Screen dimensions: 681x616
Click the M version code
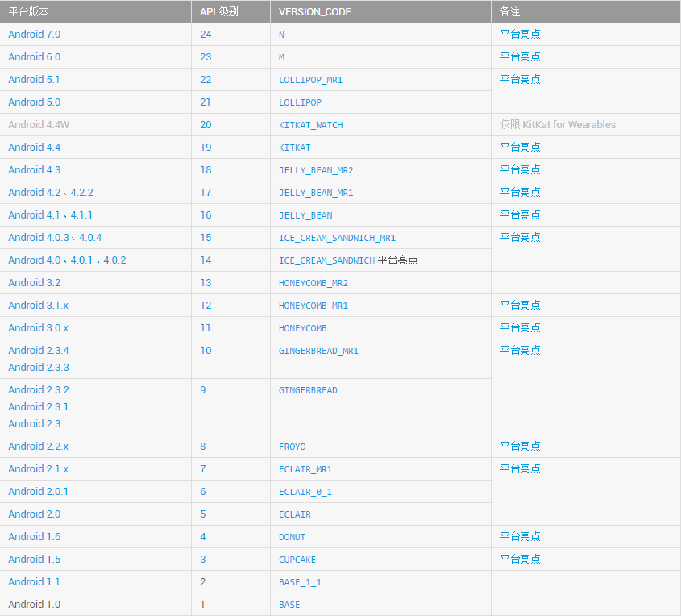[x=281, y=57]
